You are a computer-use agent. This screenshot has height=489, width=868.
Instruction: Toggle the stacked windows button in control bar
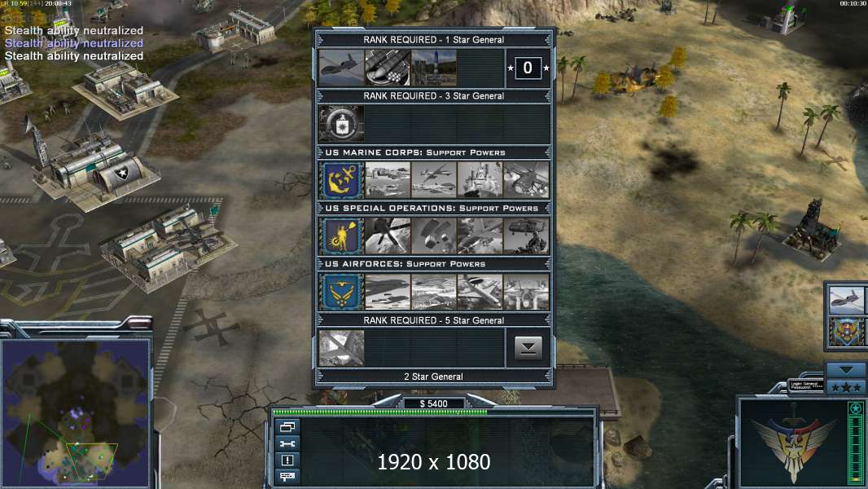287,427
